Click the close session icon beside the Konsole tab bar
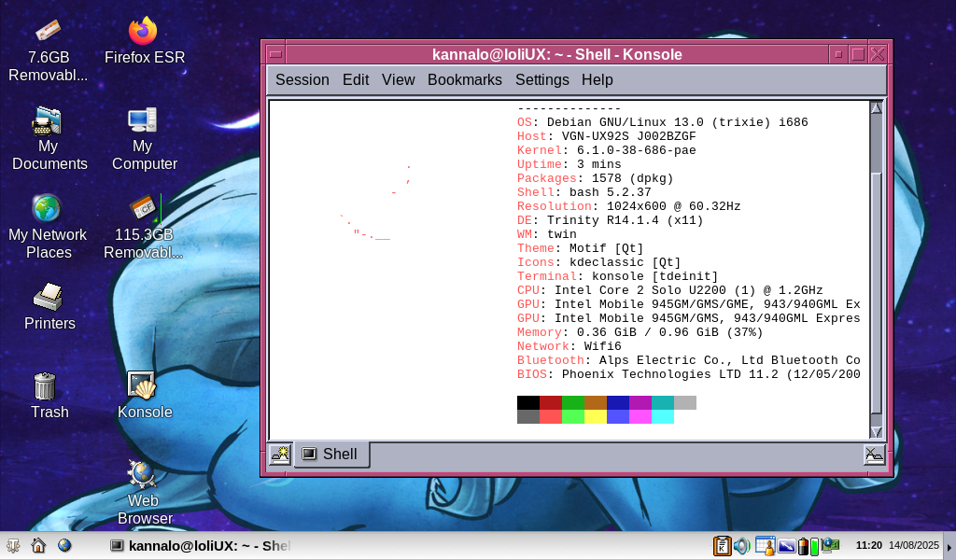The width and height of the screenshot is (956, 560). pyautogui.click(x=874, y=455)
